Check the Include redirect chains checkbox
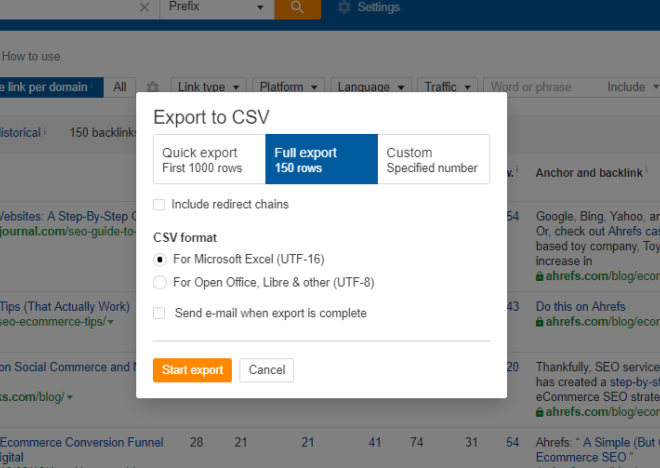This screenshot has width=660, height=468. coord(159,205)
